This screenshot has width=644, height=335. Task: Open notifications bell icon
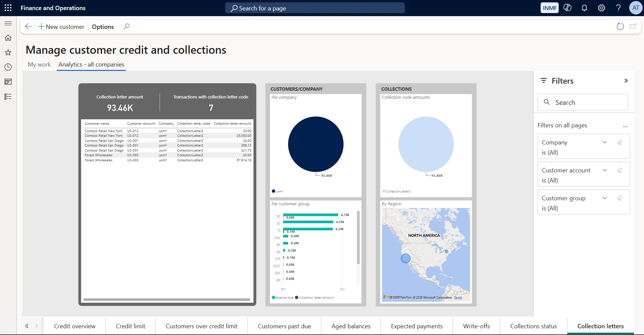tap(584, 8)
